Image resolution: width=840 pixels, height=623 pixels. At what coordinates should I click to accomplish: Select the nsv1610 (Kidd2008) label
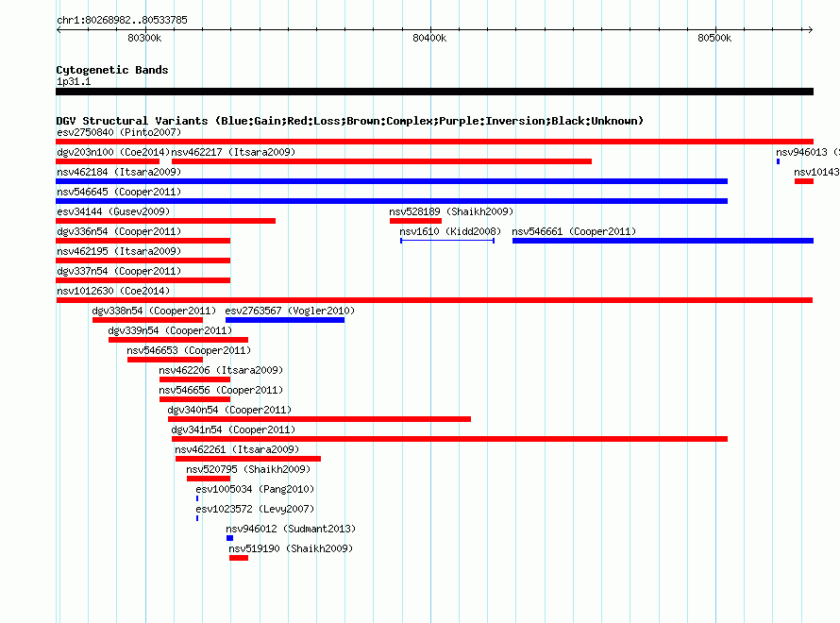point(450,231)
